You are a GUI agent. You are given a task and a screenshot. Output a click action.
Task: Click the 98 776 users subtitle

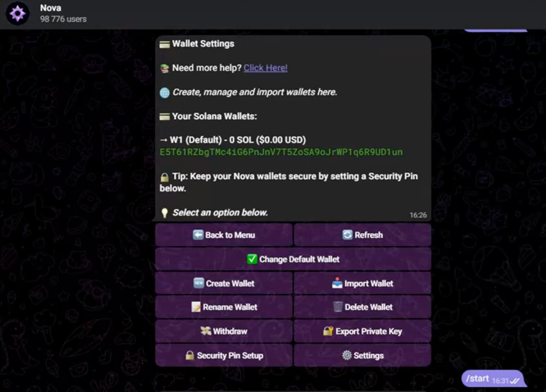tap(63, 19)
